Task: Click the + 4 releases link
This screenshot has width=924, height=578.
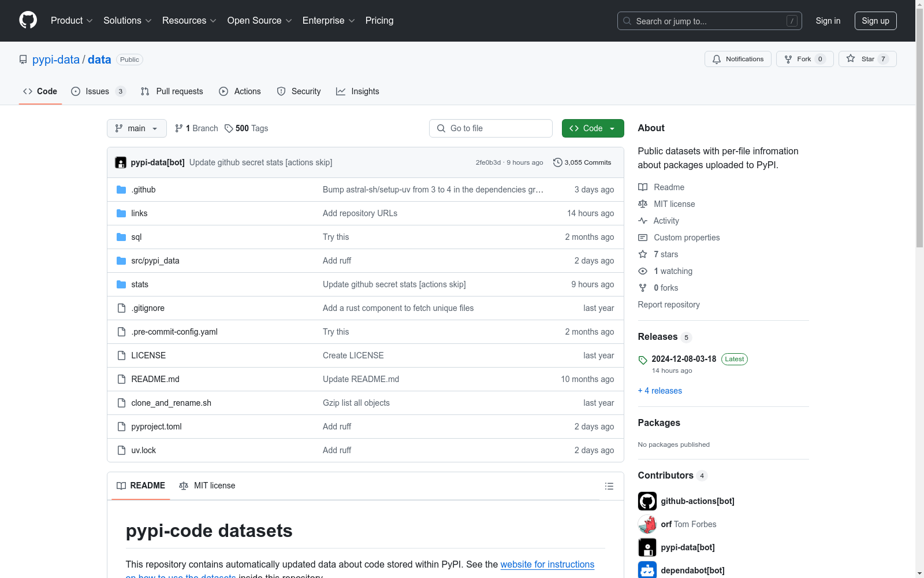Action: [x=660, y=391]
